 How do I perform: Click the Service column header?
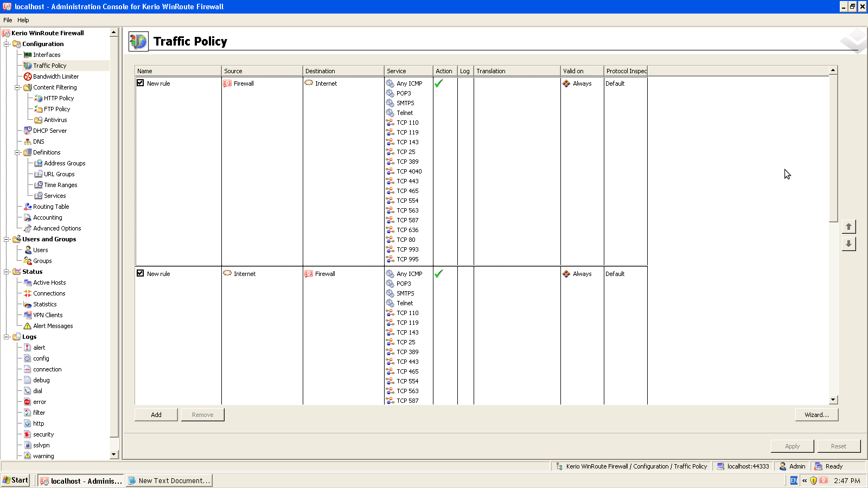point(409,71)
